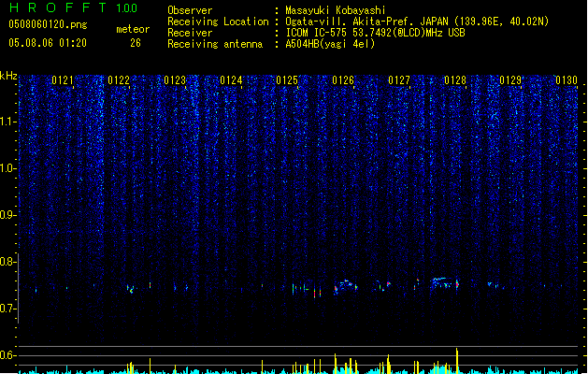Click the Receiving antenna label
Image resolution: width=588 pixels, height=374 pixels.
point(215,44)
